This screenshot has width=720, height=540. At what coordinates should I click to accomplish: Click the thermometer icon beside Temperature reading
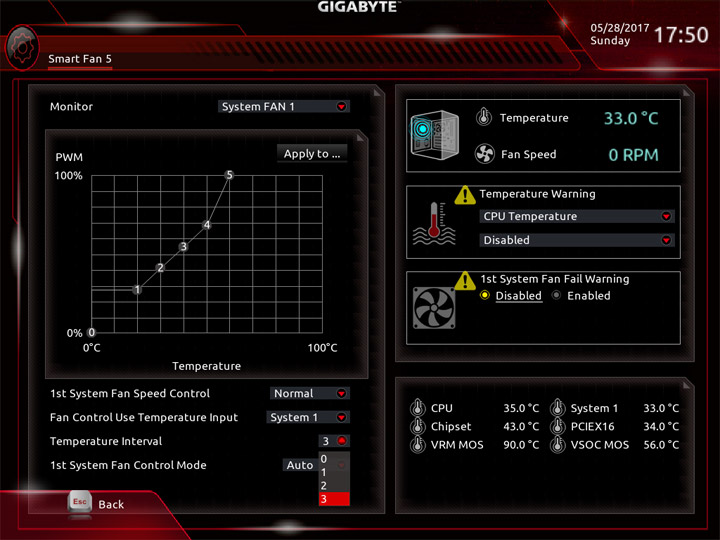click(484, 117)
